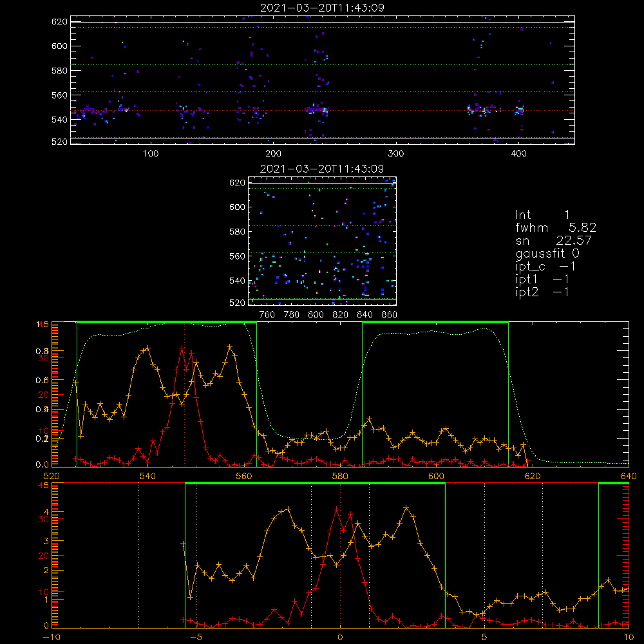The image size is (644, 644).
Task: Click x-axis tick 100 on top plot
Action: [x=151, y=154]
